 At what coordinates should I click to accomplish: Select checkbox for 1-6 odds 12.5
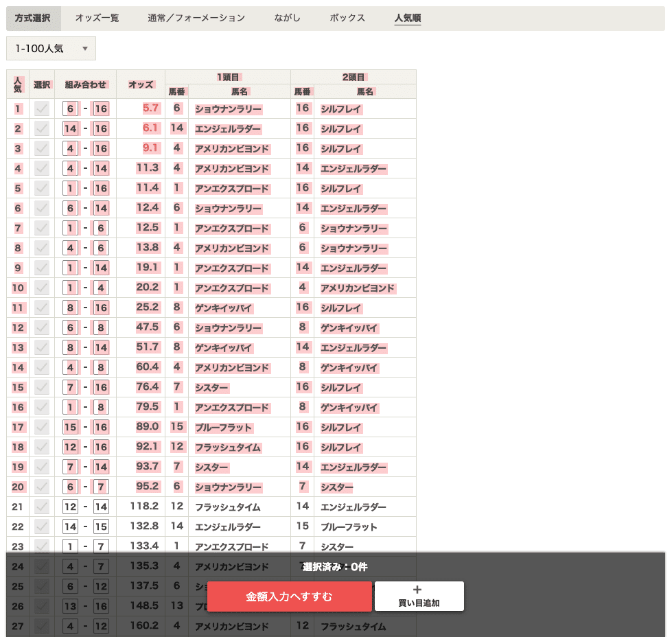pos(42,228)
